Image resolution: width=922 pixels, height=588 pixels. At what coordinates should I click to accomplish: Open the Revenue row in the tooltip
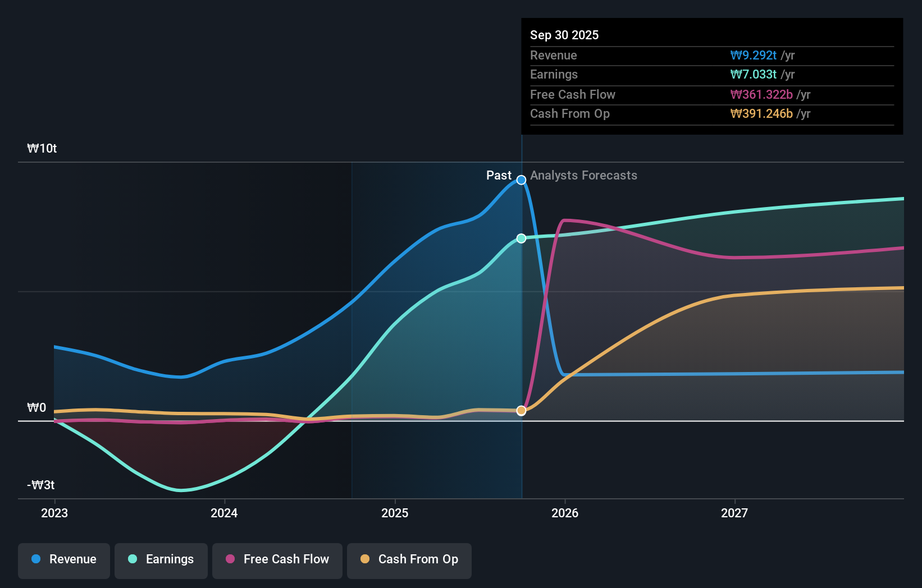coord(710,56)
